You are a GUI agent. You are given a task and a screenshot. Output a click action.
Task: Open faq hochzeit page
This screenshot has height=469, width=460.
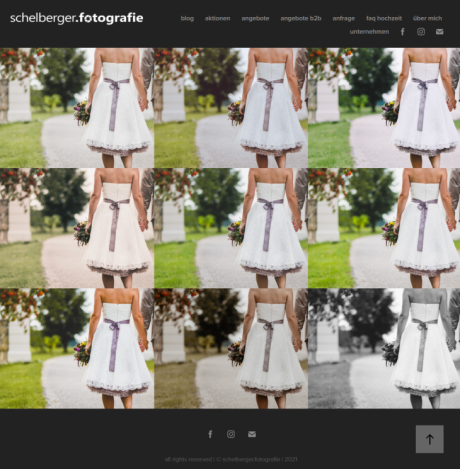click(384, 18)
